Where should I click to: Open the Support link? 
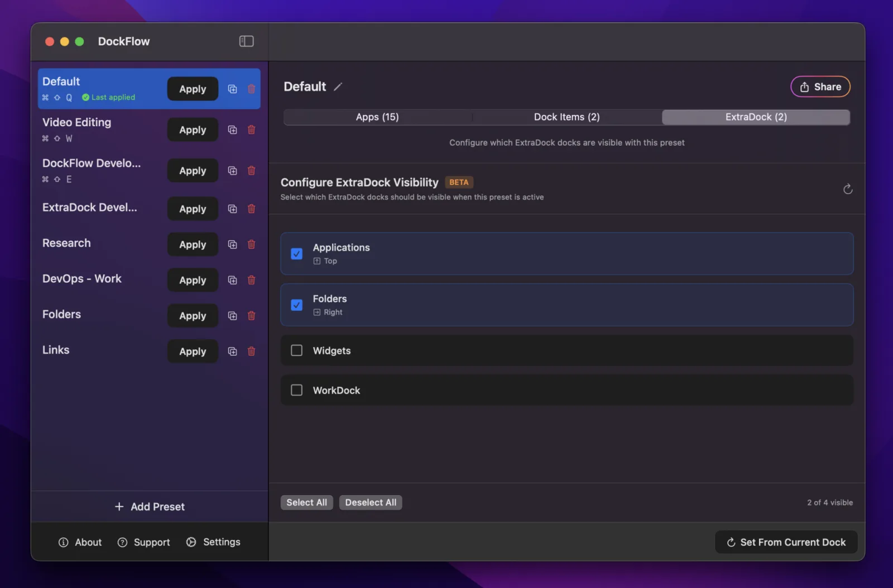[144, 542]
